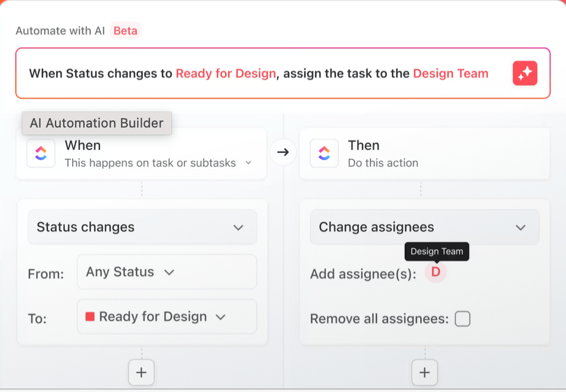Screen dimensions: 566x392
Task: Open the To Ready for Design dropdown
Action: [167, 316]
